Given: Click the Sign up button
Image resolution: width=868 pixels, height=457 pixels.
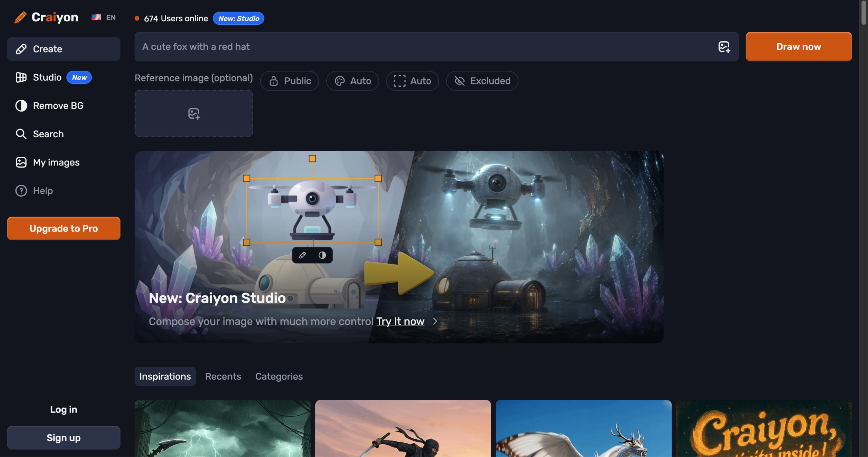Looking at the screenshot, I should 64,438.
